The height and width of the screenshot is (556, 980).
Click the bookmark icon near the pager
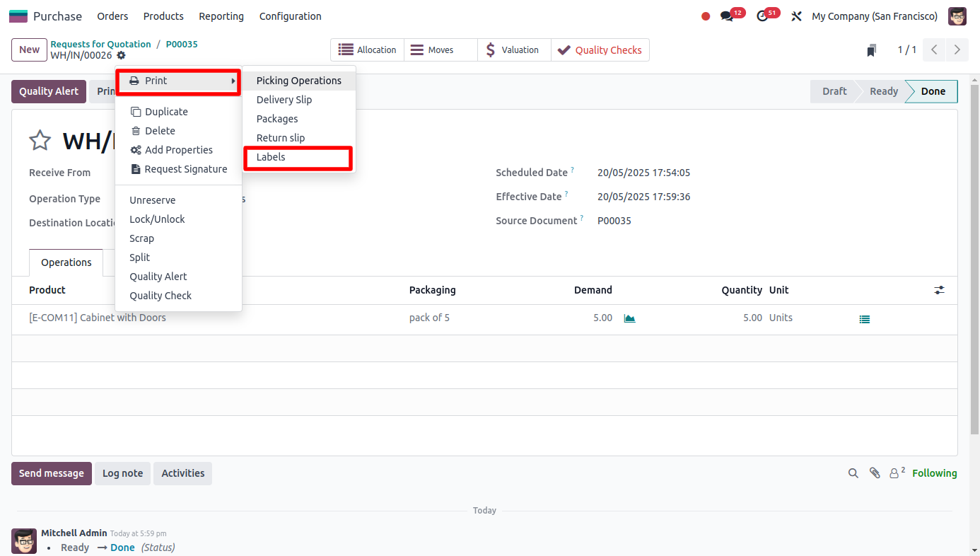click(x=871, y=50)
